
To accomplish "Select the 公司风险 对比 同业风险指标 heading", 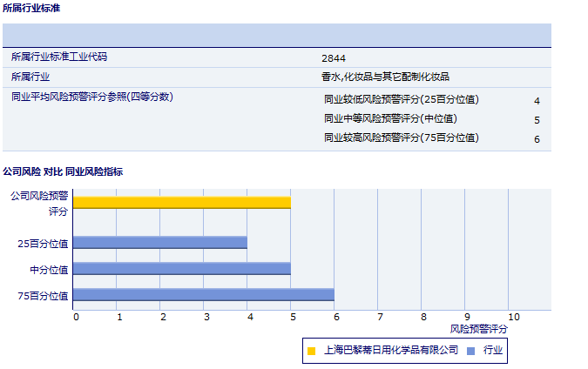I will pyautogui.click(x=63, y=171).
